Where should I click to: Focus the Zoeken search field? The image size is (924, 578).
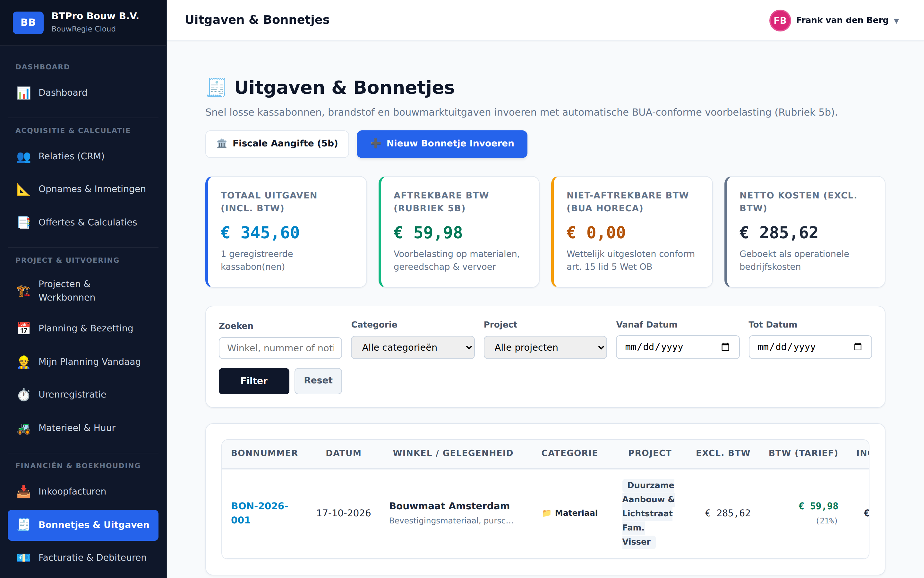point(280,348)
